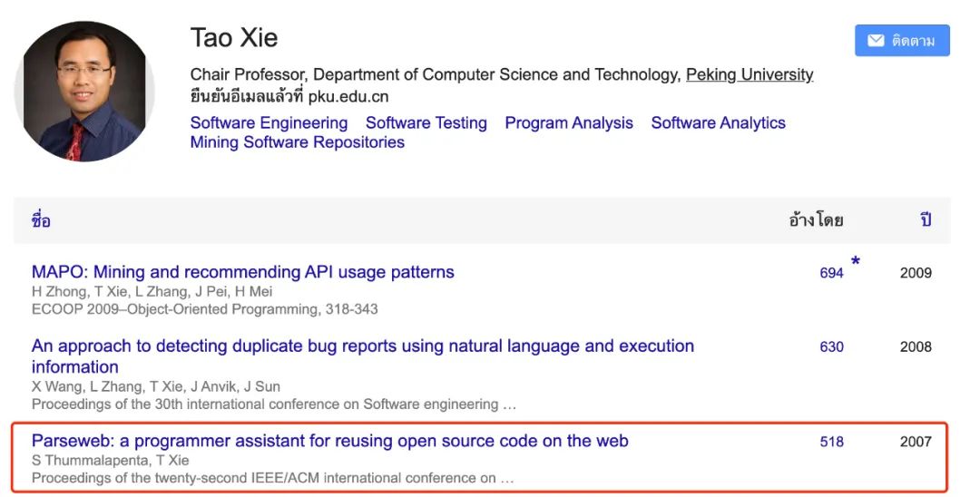Viewport: 980px width, 497px height.
Task: Follow Tao Xie with the ติดตาม button
Action: coord(902,41)
